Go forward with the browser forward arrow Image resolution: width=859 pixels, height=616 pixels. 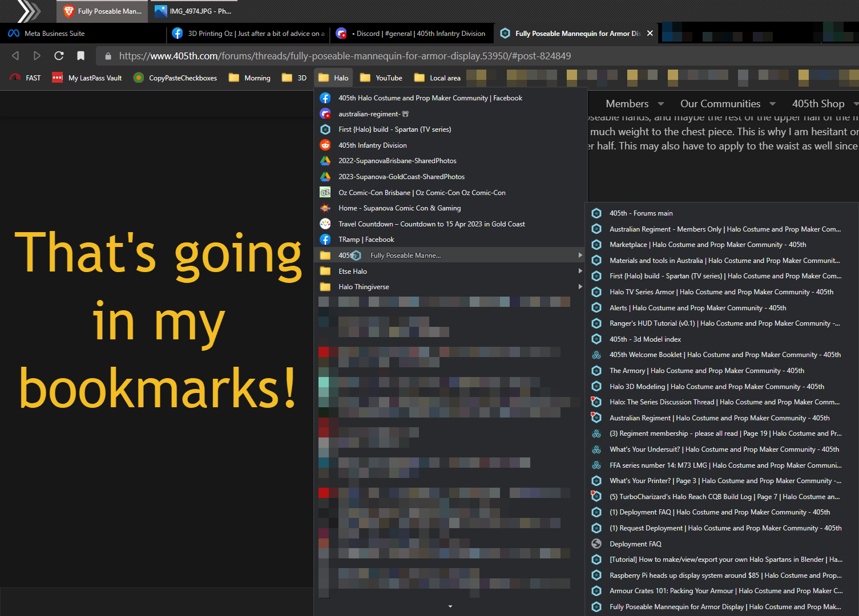(37, 56)
